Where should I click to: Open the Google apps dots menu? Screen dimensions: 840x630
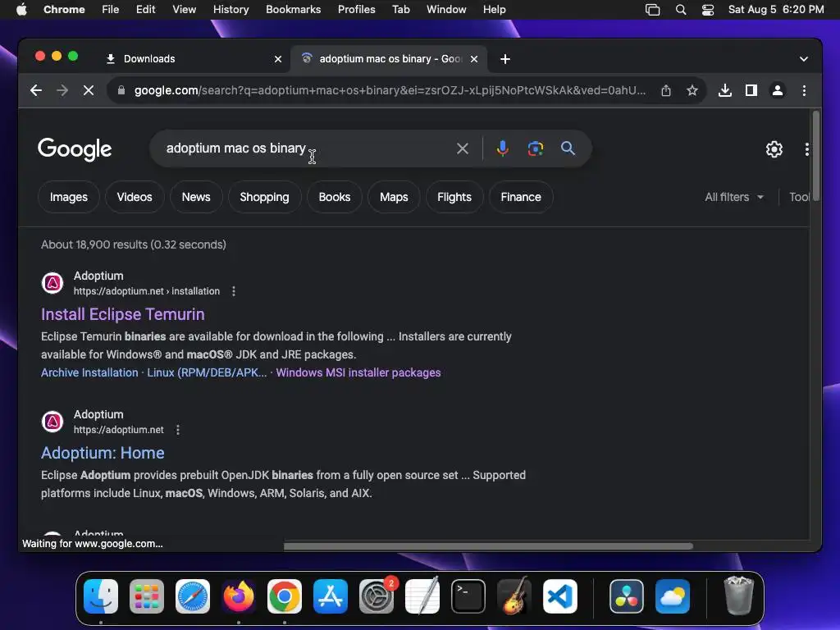807,149
